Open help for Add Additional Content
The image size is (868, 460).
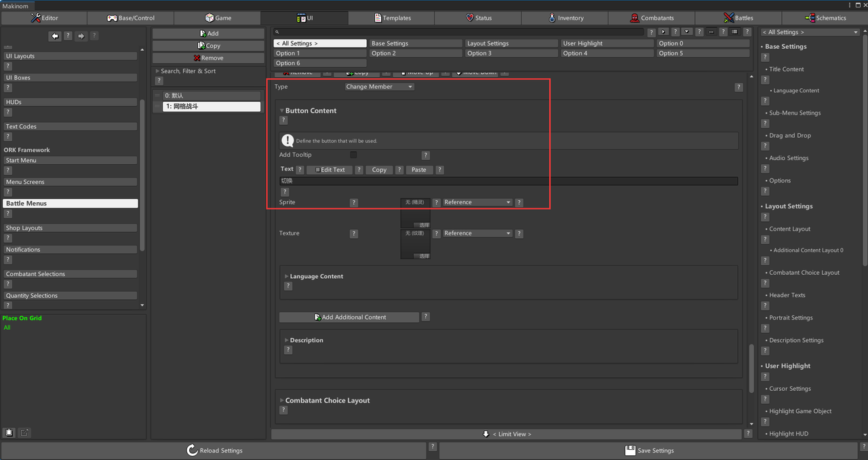(x=426, y=317)
